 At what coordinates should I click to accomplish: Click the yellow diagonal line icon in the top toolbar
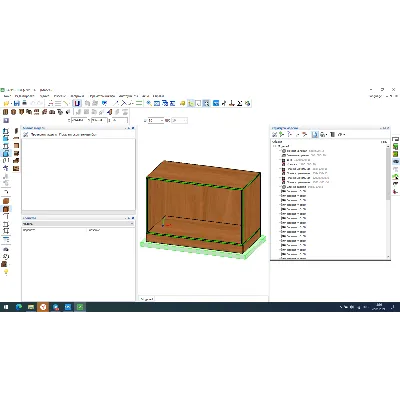tap(66, 103)
